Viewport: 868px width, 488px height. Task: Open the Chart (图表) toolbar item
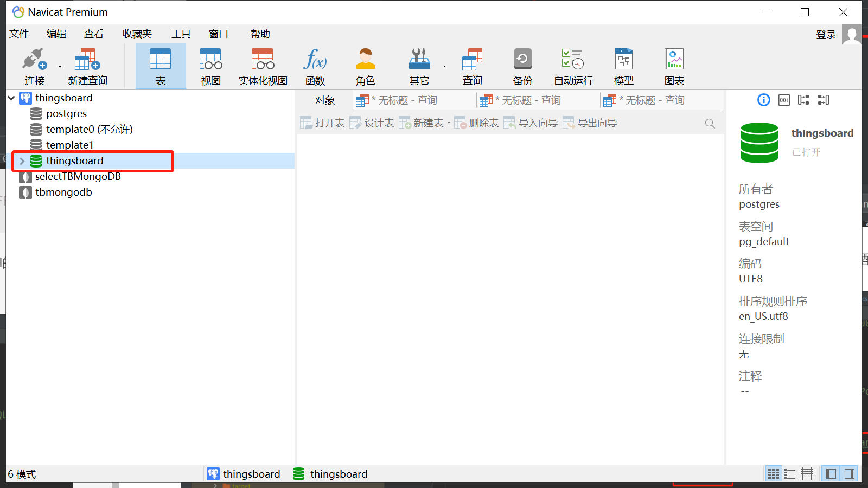pos(674,66)
